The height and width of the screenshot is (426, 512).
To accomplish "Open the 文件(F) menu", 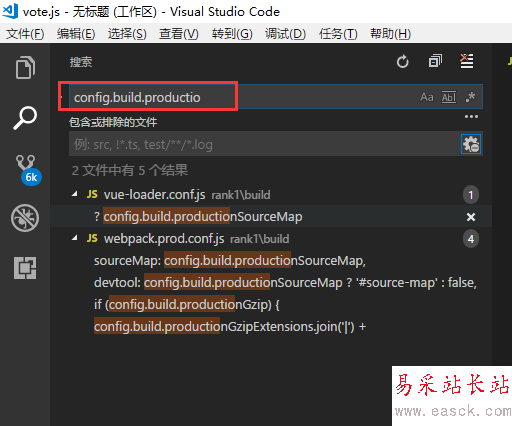I will [x=25, y=34].
